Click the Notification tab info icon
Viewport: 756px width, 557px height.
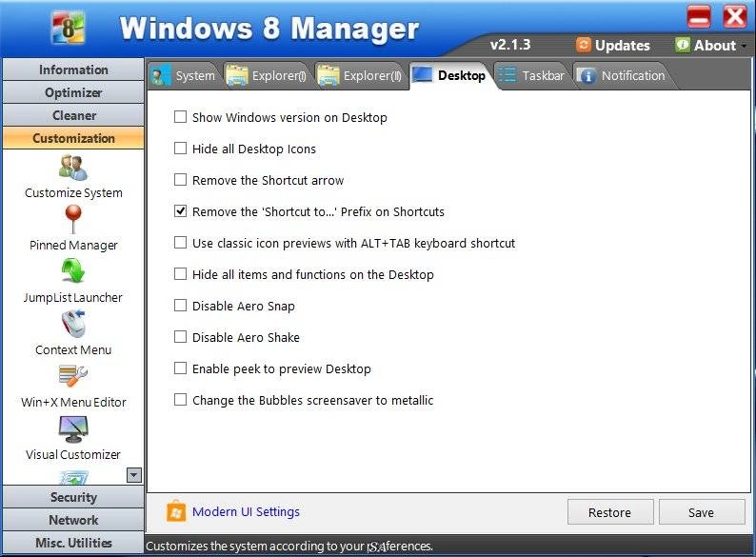coord(587,76)
